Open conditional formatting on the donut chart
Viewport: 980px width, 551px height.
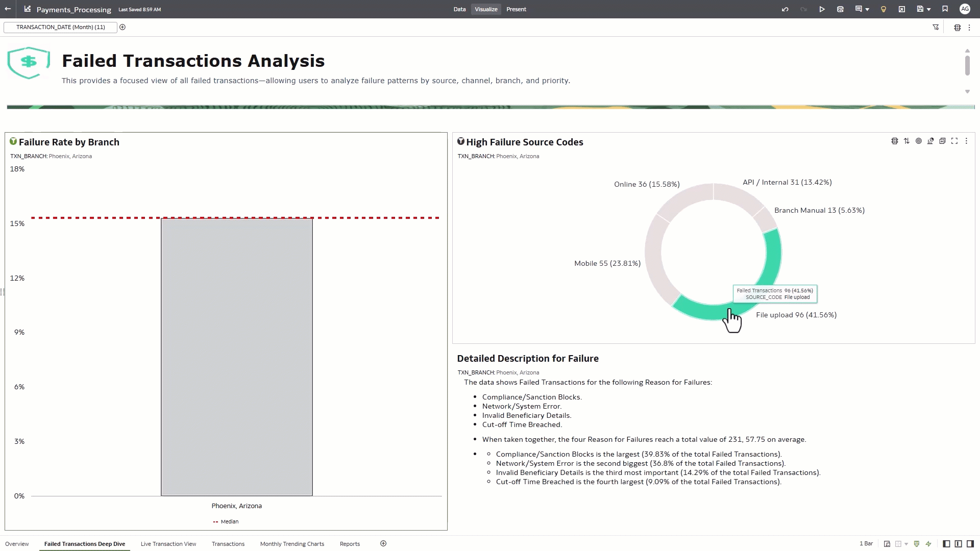coord(894,141)
